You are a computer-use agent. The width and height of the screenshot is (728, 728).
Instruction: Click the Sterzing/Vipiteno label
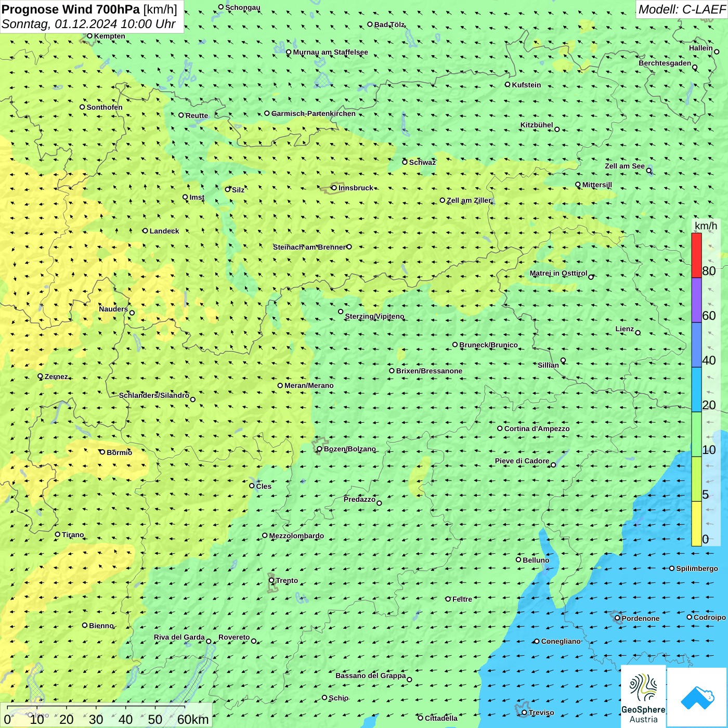(374, 316)
